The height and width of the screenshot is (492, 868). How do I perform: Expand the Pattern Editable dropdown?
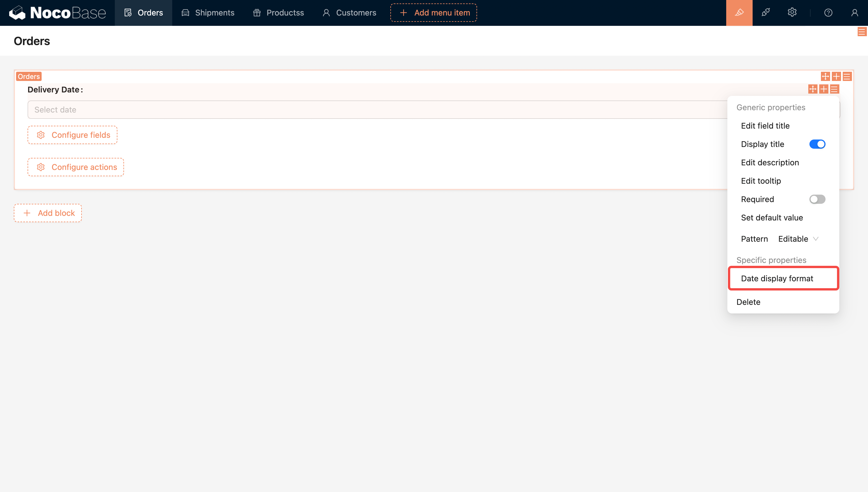click(798, 239)
